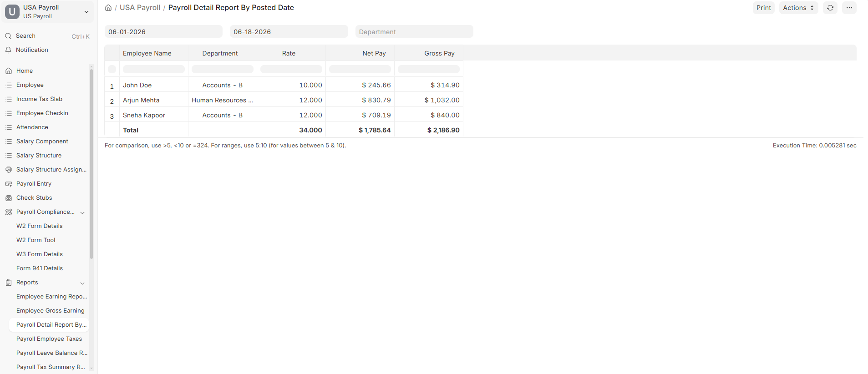The height and width of the screenshot is (374, 868).
Task: Click the from-date field 06-01-2026
Action: 163,32
